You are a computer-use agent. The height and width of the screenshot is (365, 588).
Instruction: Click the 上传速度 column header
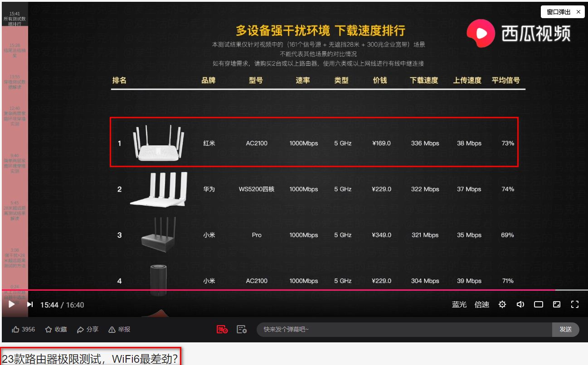click(467, 80)
